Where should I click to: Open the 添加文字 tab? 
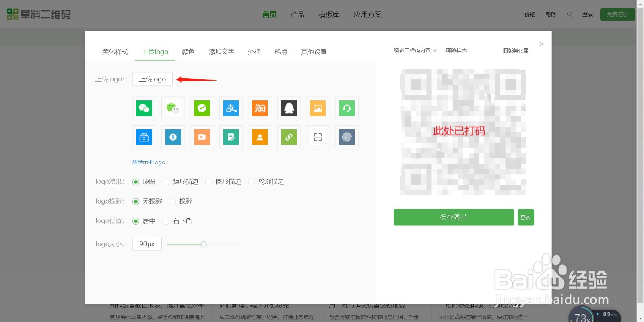[x=221, y=52]
